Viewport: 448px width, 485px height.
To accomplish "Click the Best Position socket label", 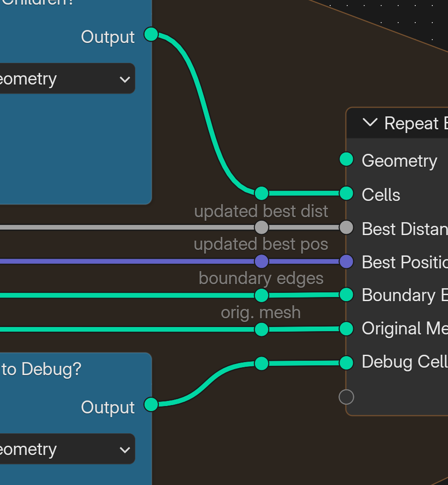I will click(405, 262).
